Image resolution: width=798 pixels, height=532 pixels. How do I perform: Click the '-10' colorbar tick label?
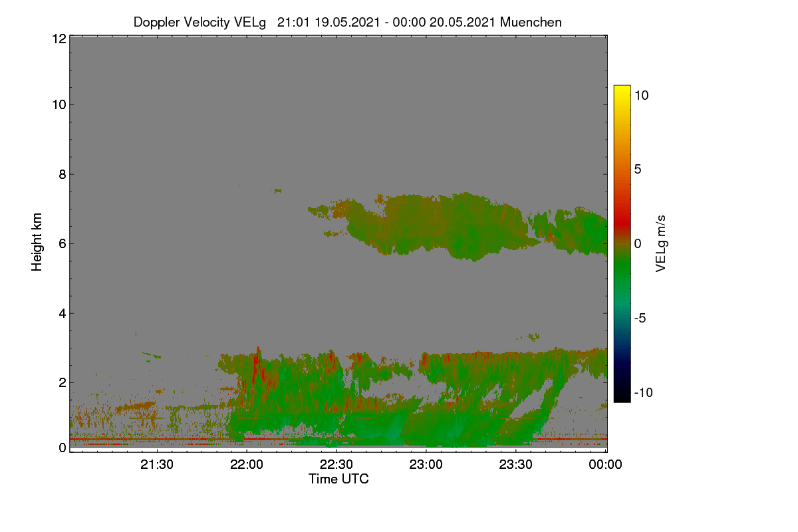click(x=643, y=393)
